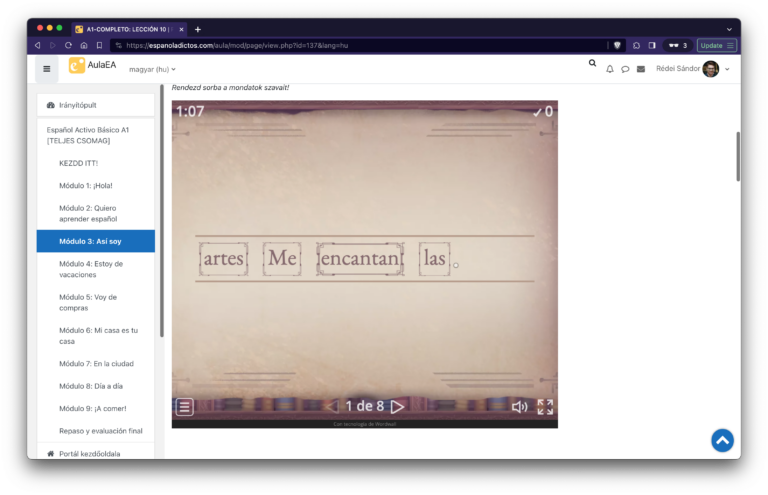
Task: Bookmark this page icon
Action: 99,46
